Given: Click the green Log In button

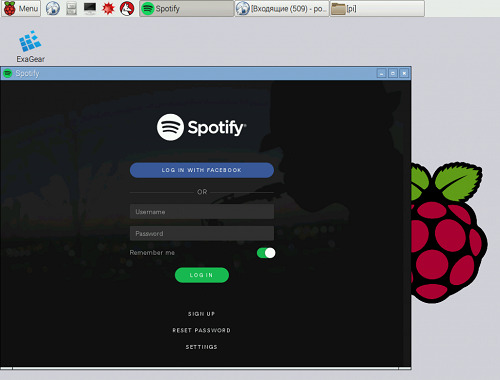Looking at the screenshot, I should click(202, 275).
